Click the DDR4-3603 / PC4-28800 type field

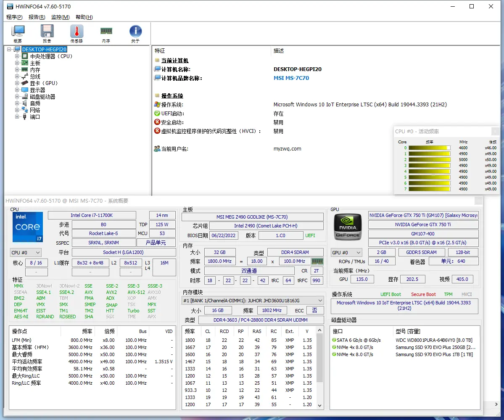pos(261,320)
